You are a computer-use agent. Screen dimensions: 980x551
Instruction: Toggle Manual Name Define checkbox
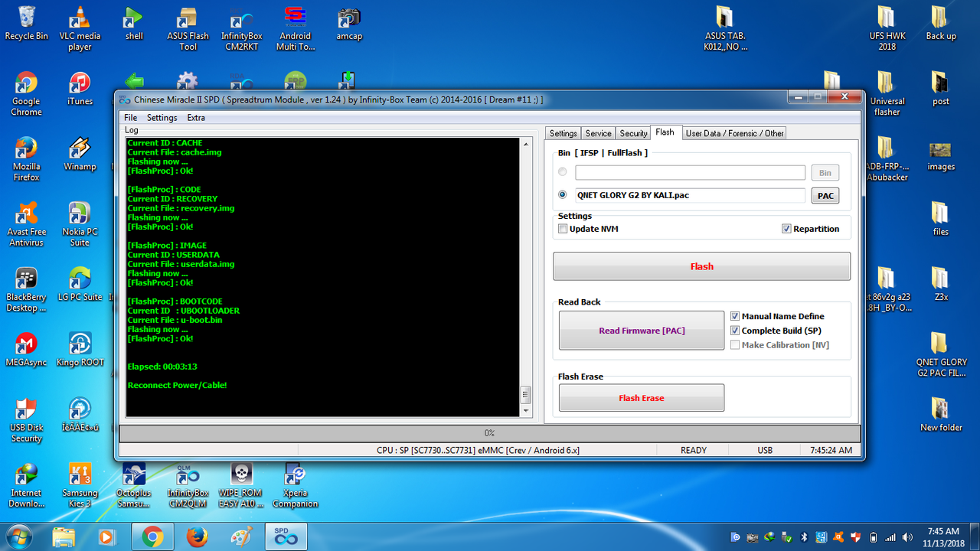coord(735,316)
